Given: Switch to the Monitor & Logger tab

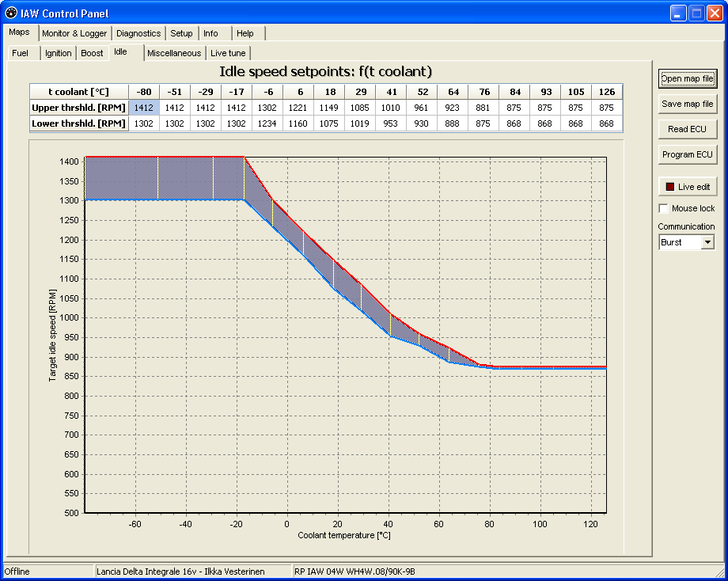Looking at the screenshot, I should pos(74,33).
